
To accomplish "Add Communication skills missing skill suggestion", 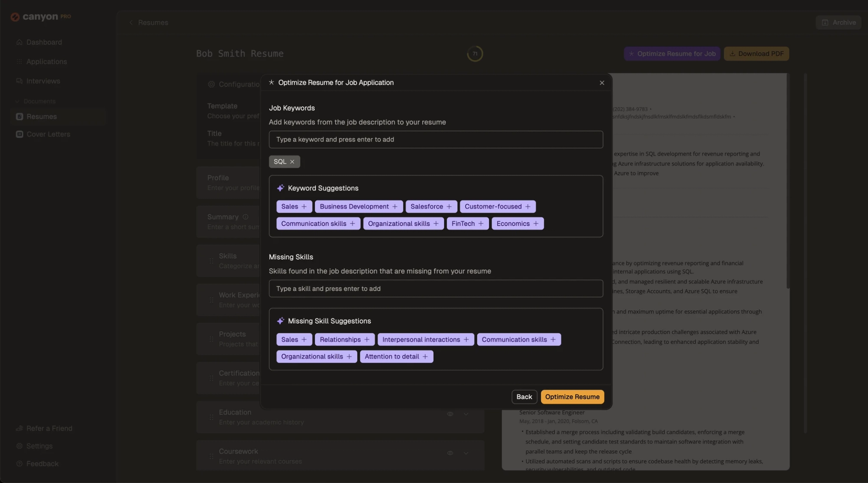I will coord(519,339).
